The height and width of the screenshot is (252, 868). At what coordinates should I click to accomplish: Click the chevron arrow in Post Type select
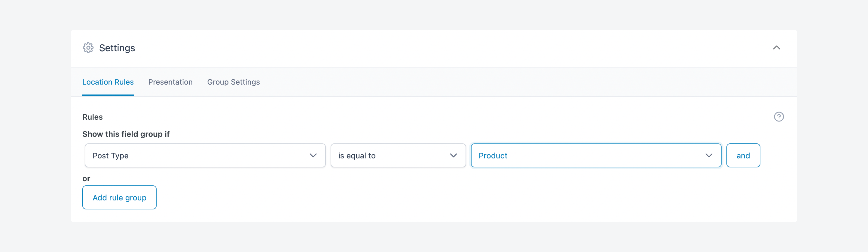313,155
